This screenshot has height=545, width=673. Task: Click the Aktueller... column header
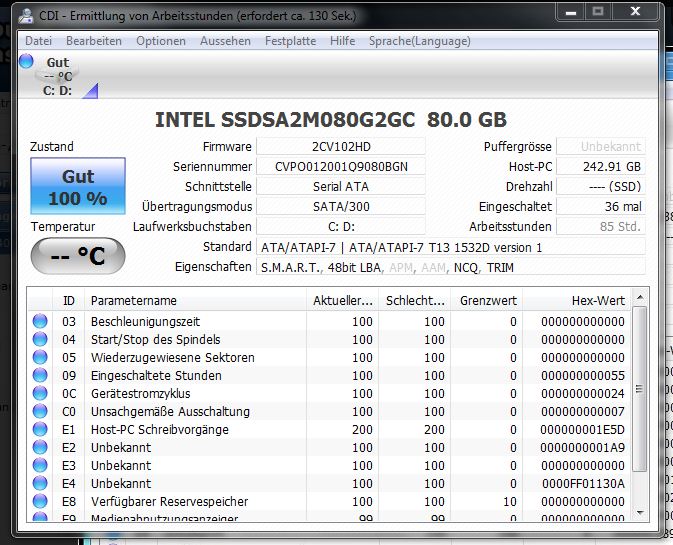[343, 300]
